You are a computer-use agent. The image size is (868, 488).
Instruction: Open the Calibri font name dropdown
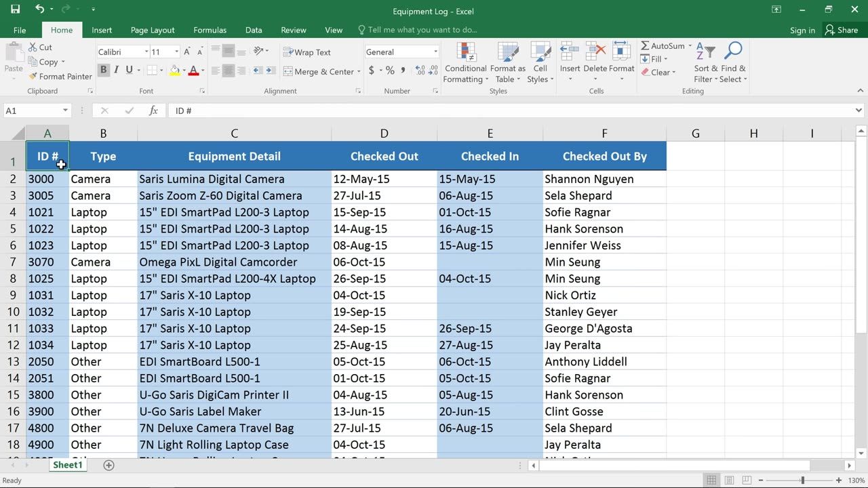click(x=146, y=52)
